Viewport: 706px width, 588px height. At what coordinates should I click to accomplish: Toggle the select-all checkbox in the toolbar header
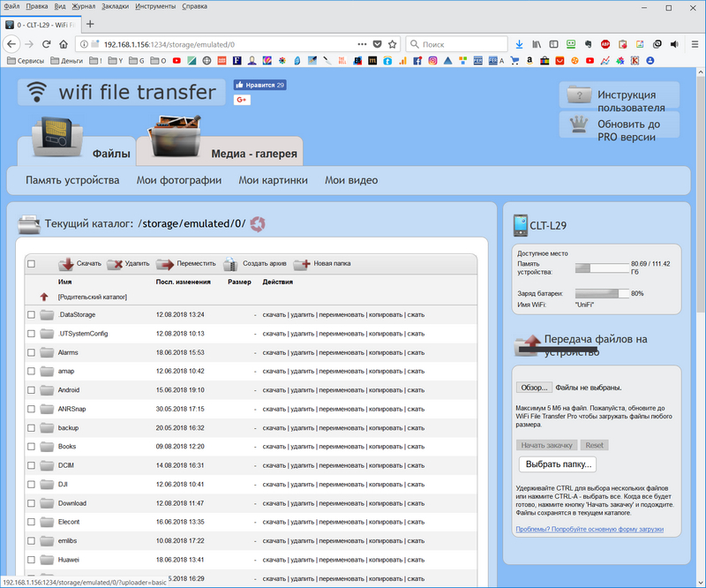point(31,264)
